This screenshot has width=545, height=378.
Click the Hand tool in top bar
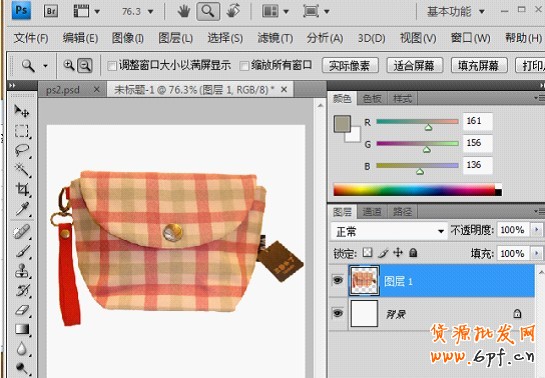(x=183, y=11)
